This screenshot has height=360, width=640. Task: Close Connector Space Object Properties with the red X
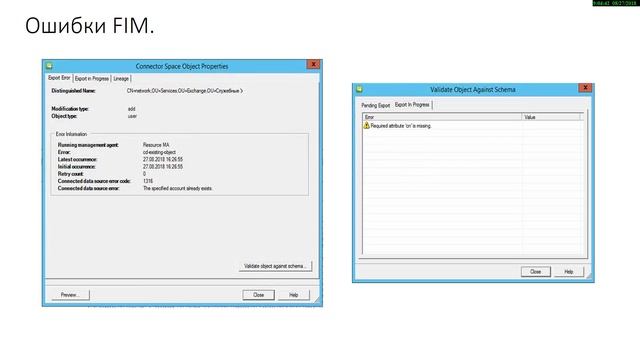[313, 64]
